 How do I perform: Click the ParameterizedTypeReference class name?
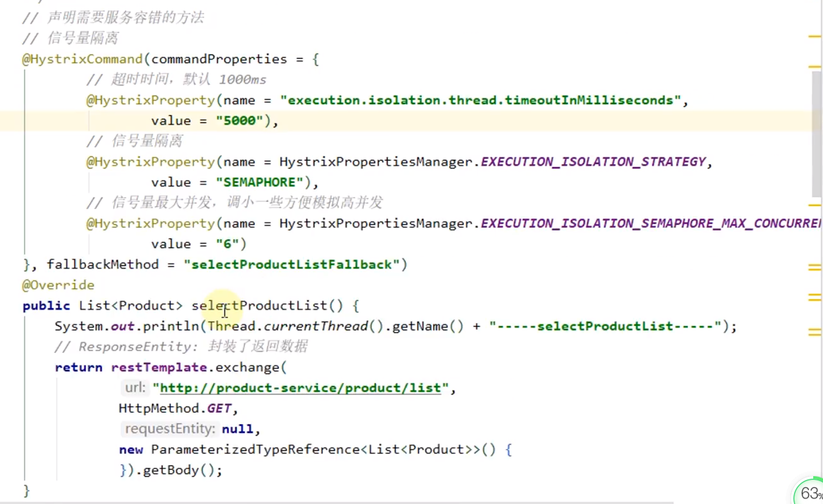point(255,450)
